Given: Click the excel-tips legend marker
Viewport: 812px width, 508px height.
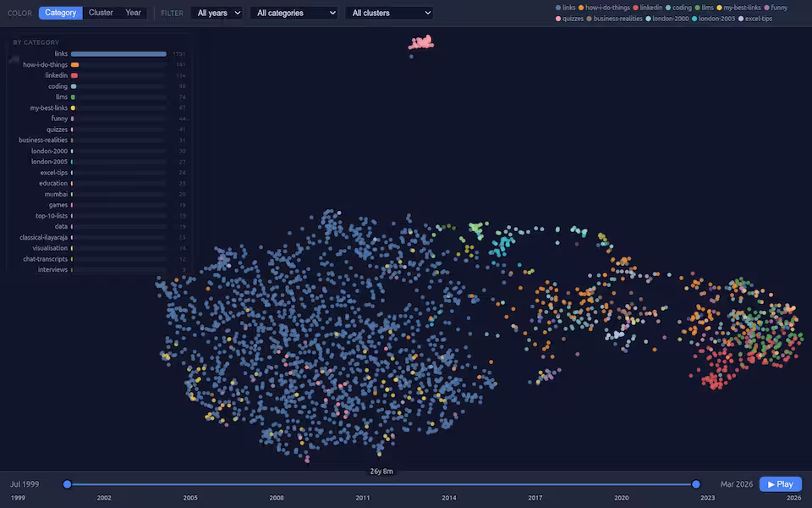Looking at the screenshot, I should pos(742,19).
